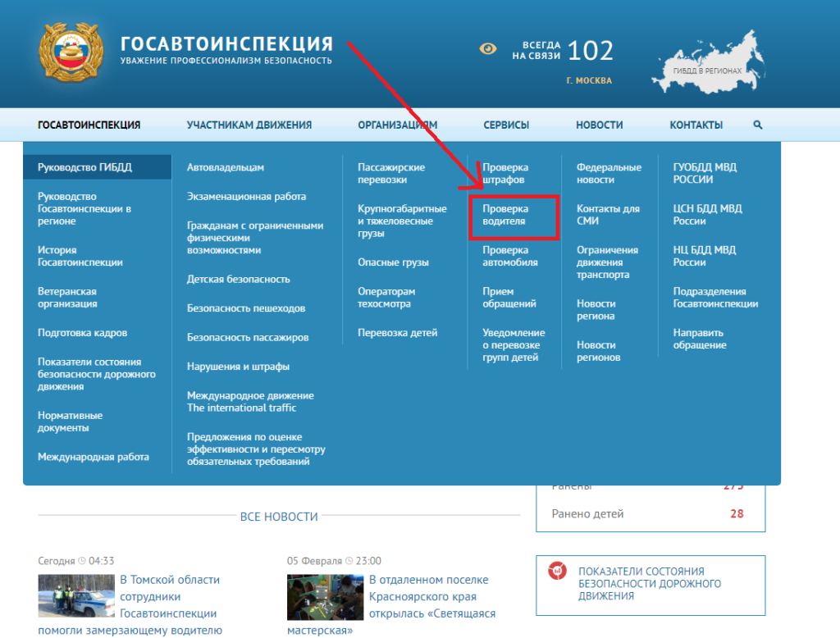This screenshot has height=638, width=840.
Task: Open the Новости menu tab
Action: 599,125
